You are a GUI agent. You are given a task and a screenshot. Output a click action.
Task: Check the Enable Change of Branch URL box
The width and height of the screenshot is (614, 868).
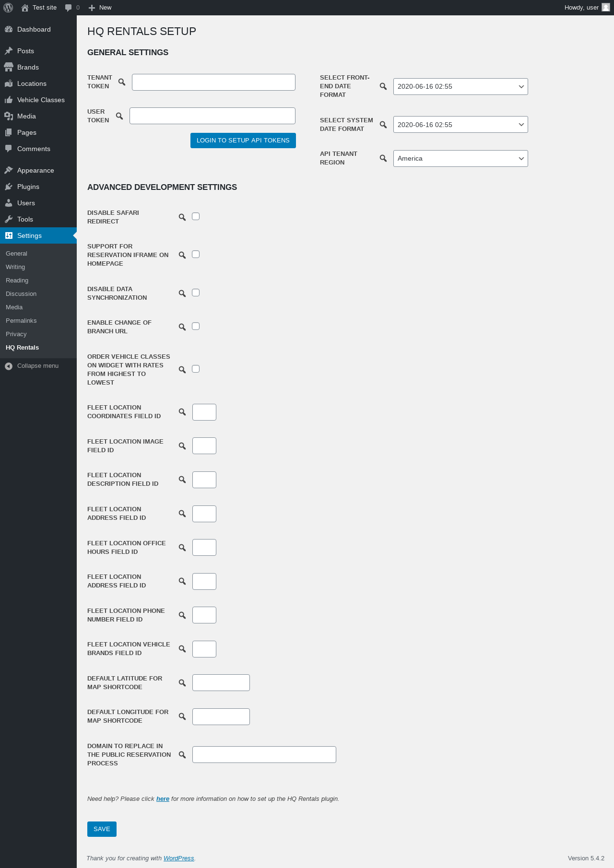pyautogui.click(x=196, y=326)
